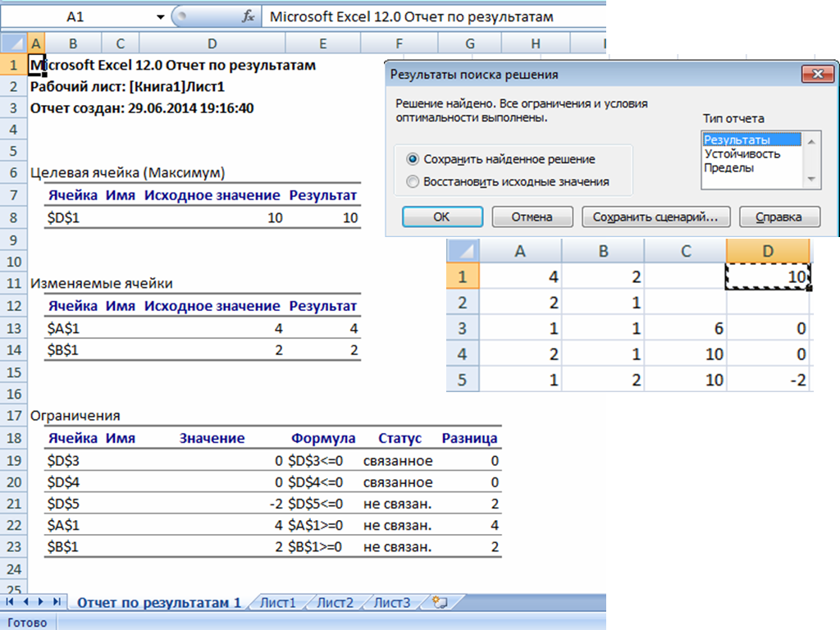Open the Name Box dropdown arrow
Screen dimensions: 840x630
[x=160, y=17]
